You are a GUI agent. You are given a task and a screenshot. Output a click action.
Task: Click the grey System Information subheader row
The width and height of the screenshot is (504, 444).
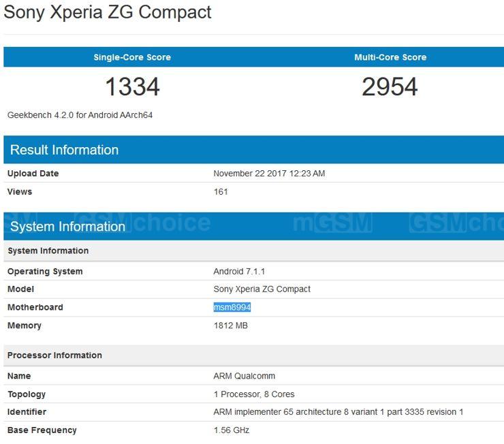(253, 251)
